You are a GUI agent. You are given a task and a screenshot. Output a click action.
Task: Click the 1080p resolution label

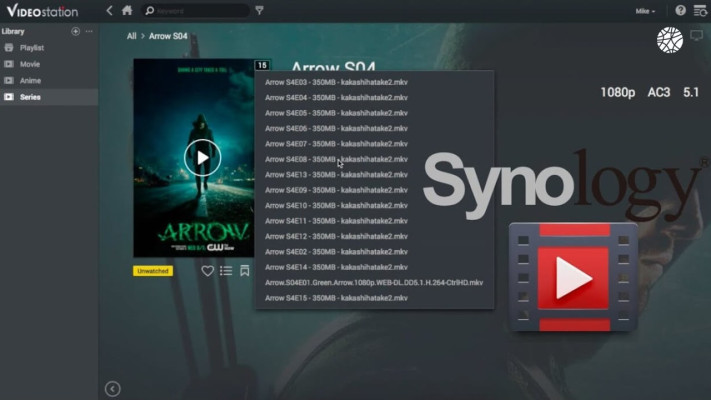tap(618, 93)
